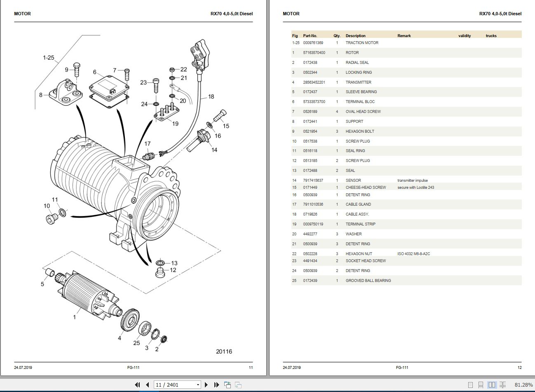This screenshot has height=392, width=535.
Task: Click callout 25 near bearing
Action: click(x=136, y=343)
